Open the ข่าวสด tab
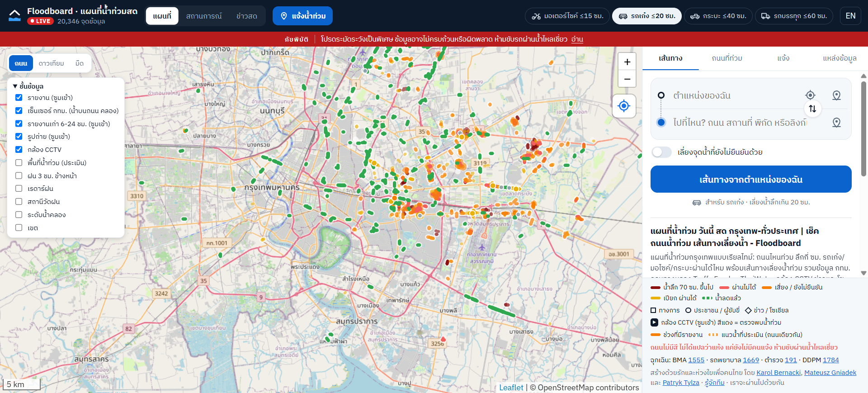868x393 pixels. click(246, 16)
